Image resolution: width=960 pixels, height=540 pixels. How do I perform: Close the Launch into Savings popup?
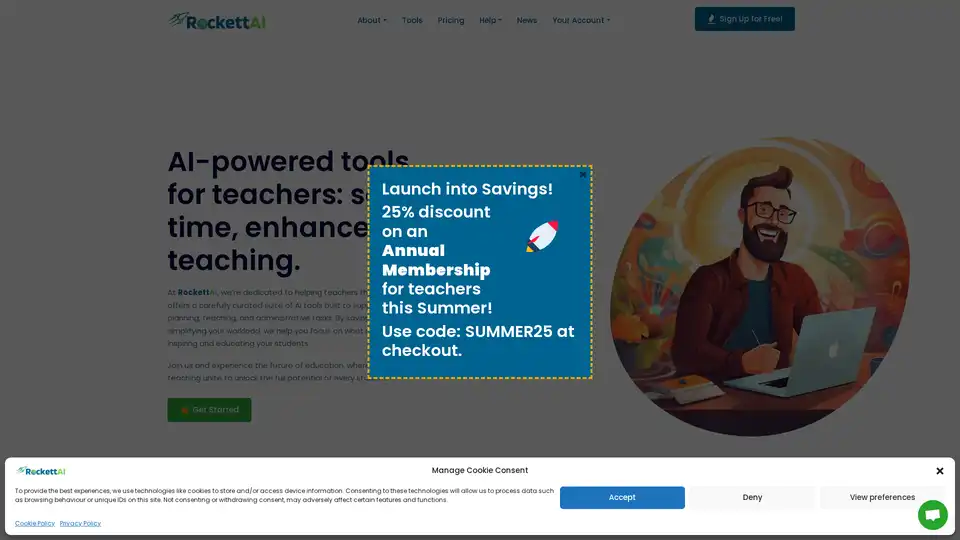tap(583, 174)
